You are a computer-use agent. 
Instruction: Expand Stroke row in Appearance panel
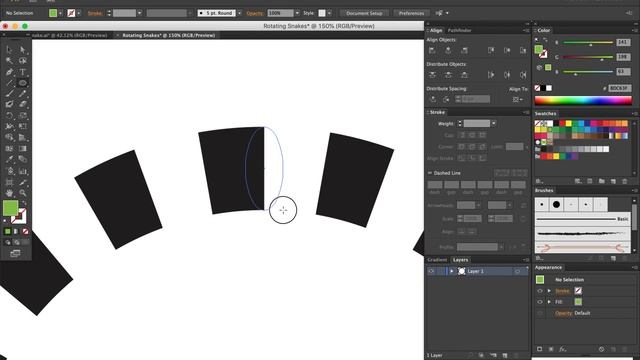(x=549, y=291)
